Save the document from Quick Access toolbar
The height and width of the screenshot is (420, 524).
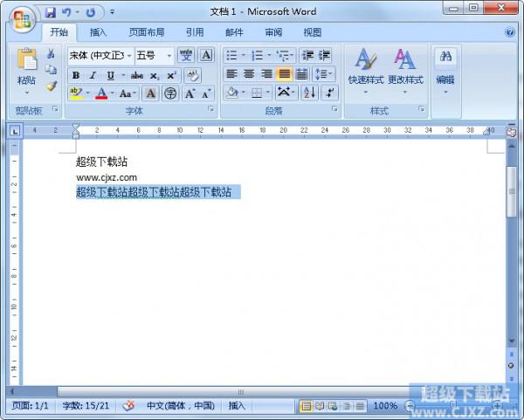click(x=51, y=12)
